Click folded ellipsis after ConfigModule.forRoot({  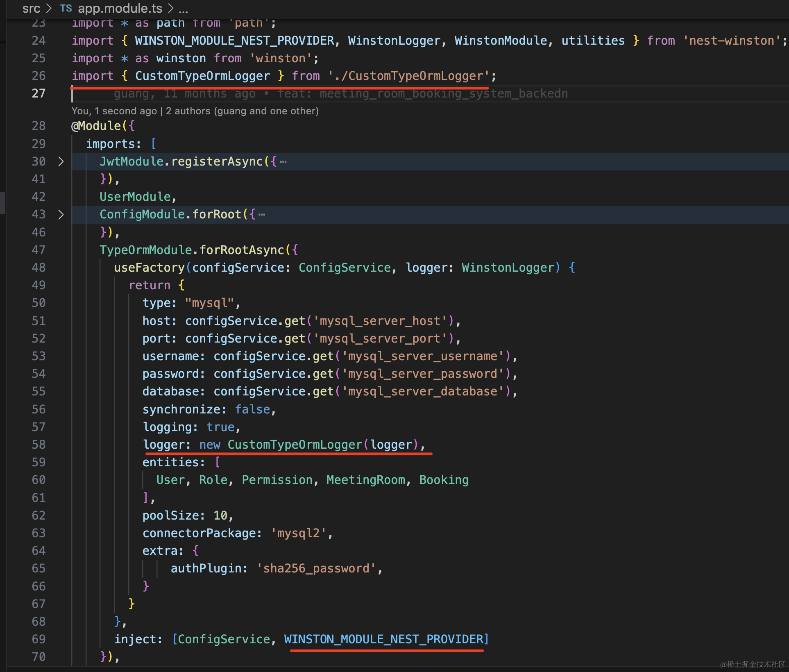(262, 215)
